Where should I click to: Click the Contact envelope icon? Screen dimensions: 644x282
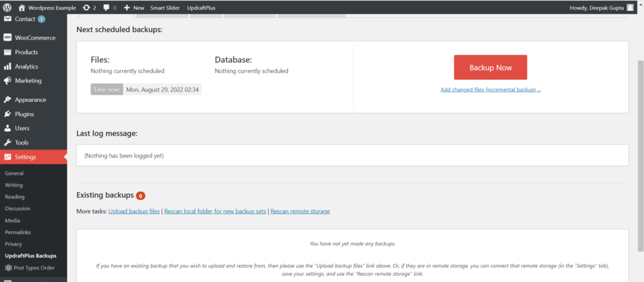[7, 19]
